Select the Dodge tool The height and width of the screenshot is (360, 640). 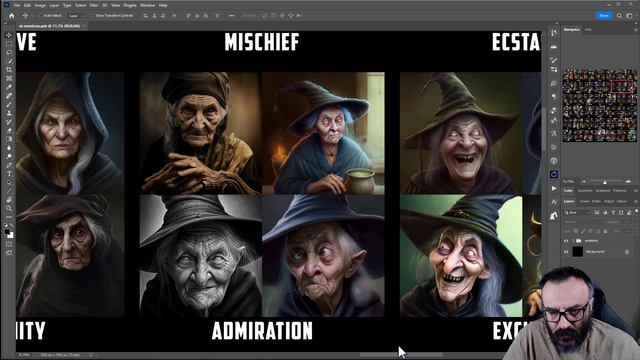click(9, 156)
